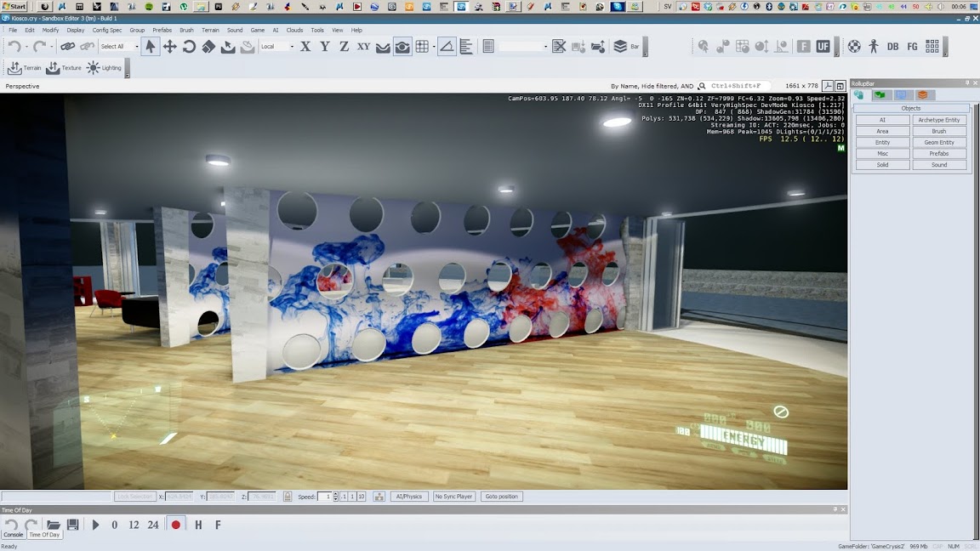Lock movement to the X axis
The image size is (980, 551).
coord(305,46)
